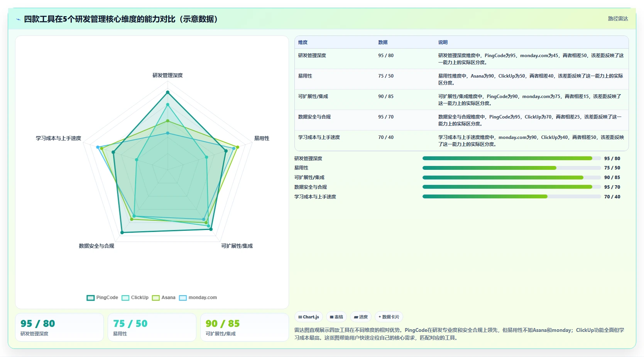Screen dimensions: 644x357
Task: Click the 95 / 70 value beside progress bar
Action: pyautogui.click(x=612, y=187)
